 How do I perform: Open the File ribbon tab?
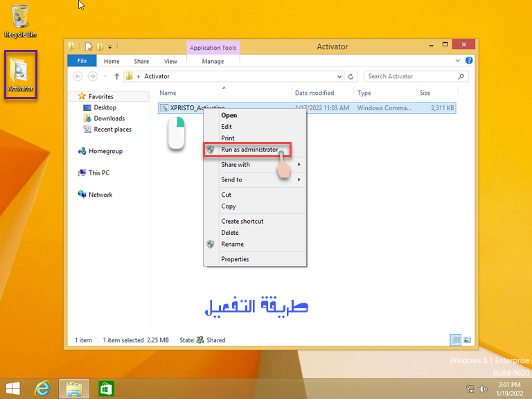click(82, 61)
